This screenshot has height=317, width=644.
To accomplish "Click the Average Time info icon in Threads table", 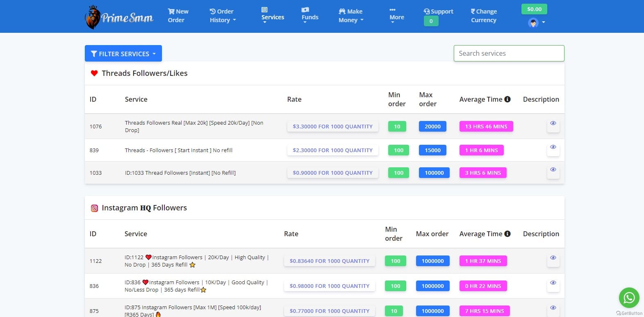I will [507, 99].
